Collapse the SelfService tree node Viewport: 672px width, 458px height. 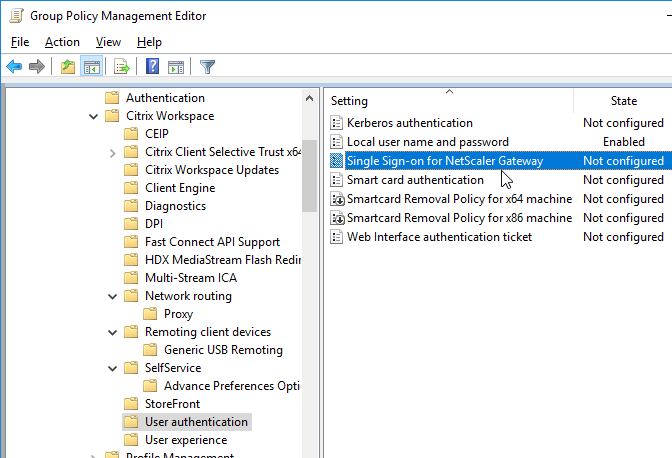[x=112, y=368]
